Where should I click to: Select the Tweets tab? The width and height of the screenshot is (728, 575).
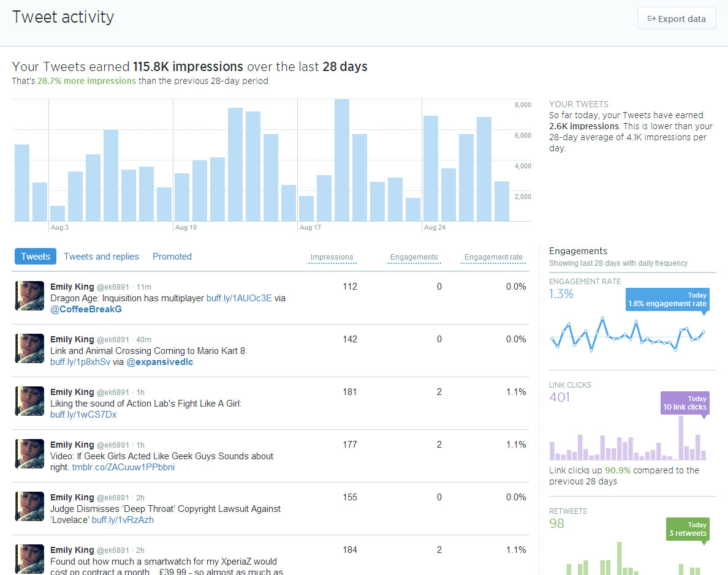36,257
